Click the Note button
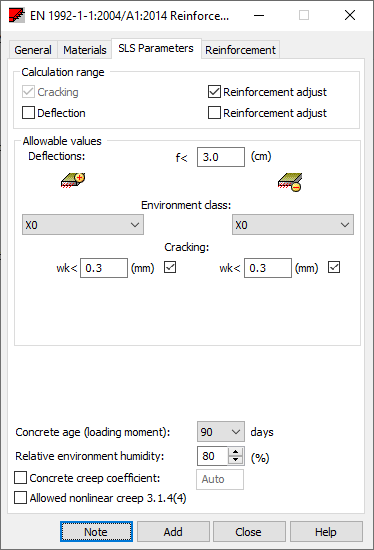 tap(96, 532)
